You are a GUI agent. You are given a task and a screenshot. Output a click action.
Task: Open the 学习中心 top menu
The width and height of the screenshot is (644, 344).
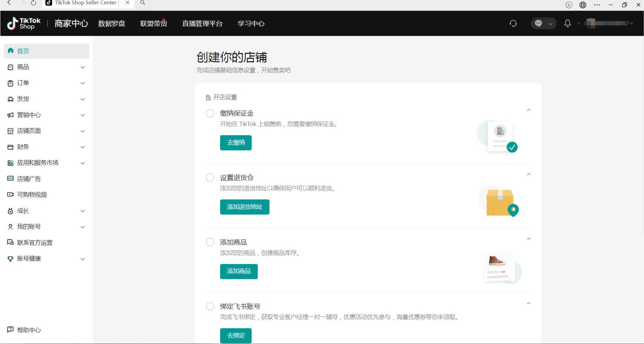tap(251, 24)
